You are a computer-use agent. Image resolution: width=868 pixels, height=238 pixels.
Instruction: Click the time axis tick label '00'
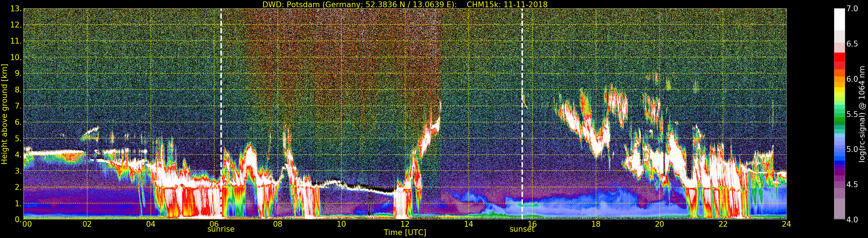[x=27, y=224]
